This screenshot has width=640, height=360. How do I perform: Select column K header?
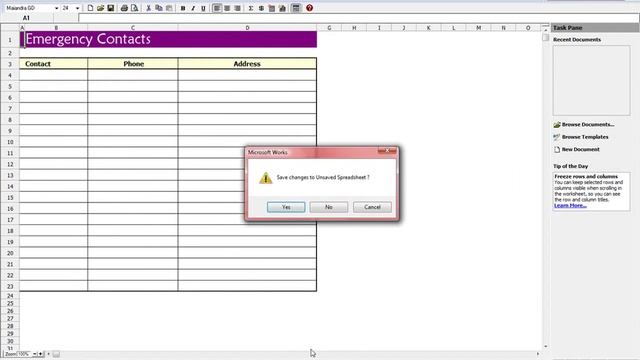429,28
